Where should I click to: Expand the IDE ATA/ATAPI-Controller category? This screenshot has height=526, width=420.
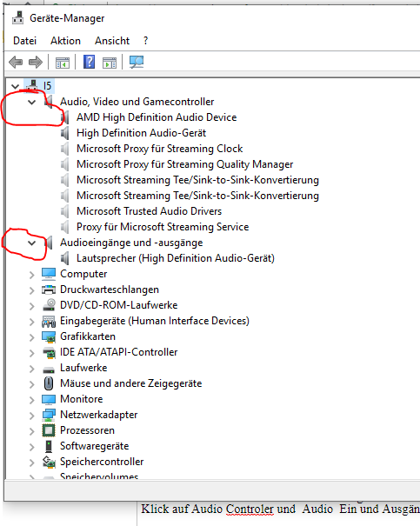click(31, 353)
